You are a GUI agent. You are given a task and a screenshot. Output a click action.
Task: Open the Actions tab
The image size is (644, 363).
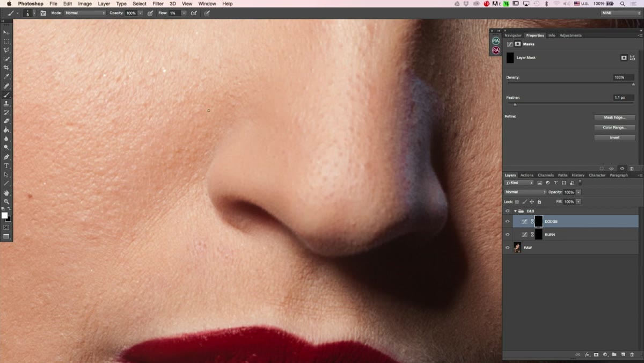coord(527,175)
